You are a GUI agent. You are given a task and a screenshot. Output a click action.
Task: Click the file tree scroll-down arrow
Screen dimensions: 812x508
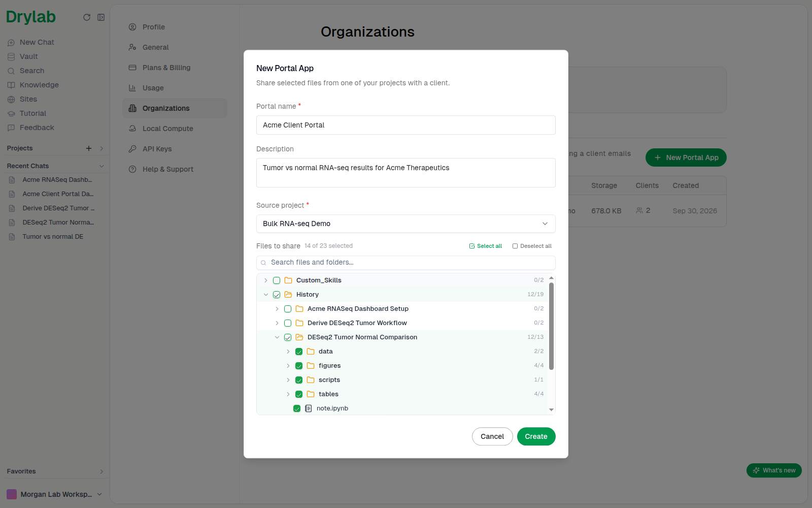point(551,409)
